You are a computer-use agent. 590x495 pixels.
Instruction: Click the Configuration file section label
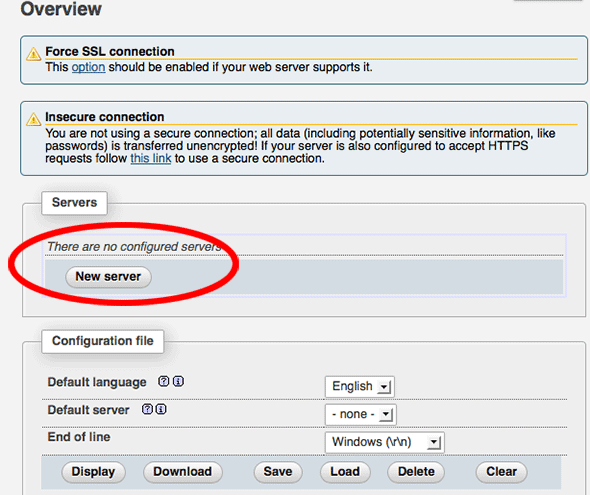pyautogui.click(x=103, y=341)
